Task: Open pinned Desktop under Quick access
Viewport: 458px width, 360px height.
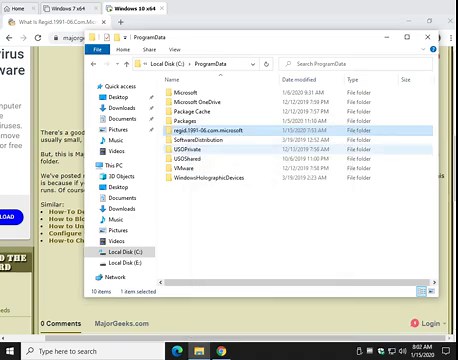Action: (x=118, y=97)
